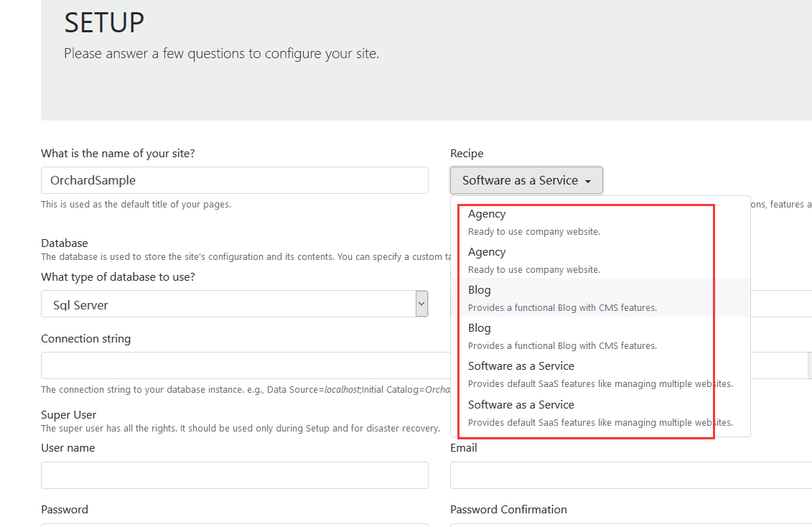Click the Email text box

point(631,475)
